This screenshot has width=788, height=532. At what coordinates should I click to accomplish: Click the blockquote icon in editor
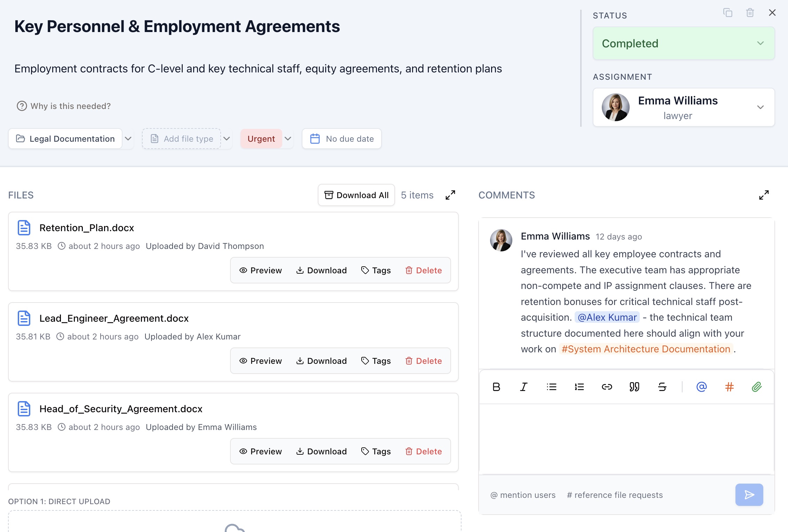634,387
